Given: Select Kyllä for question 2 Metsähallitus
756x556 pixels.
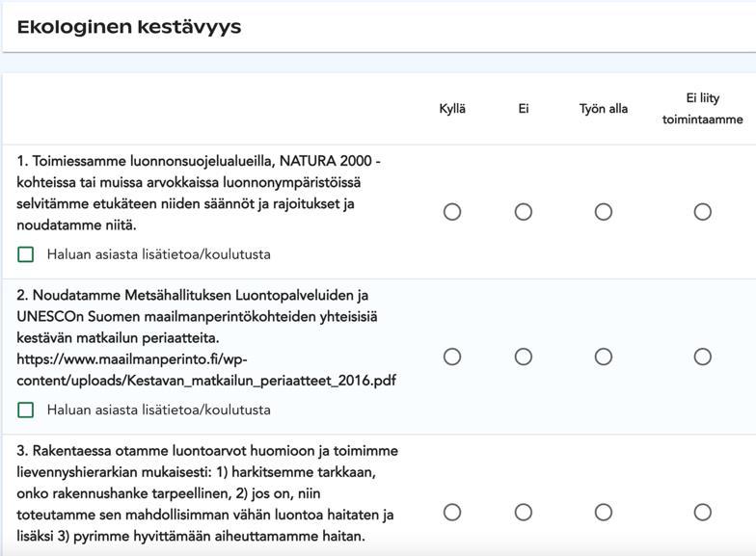Looking at the screenshot, I should coord(452,357).
